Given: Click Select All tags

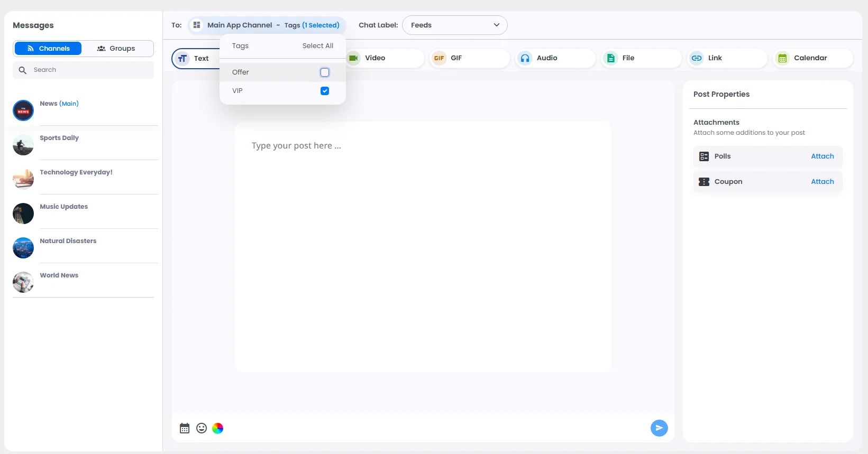Looking at the screenshot, I should tap(318, 46).
